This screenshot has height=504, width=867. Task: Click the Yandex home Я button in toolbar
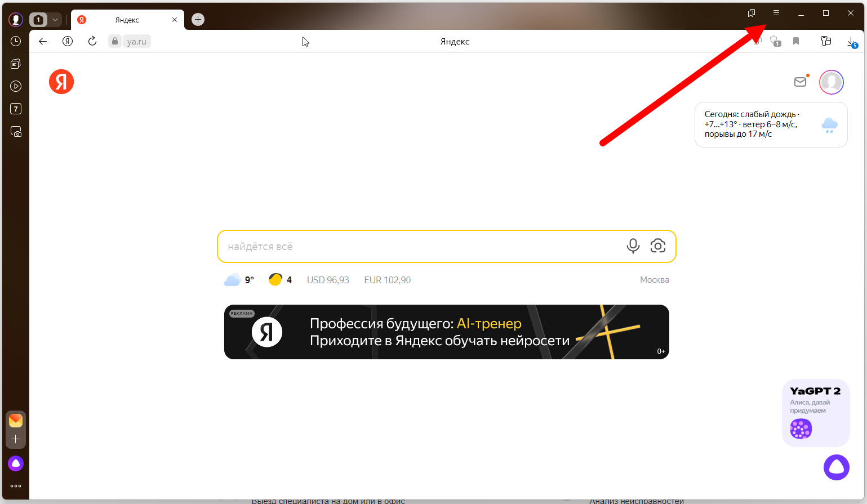[x=68, y=41]
